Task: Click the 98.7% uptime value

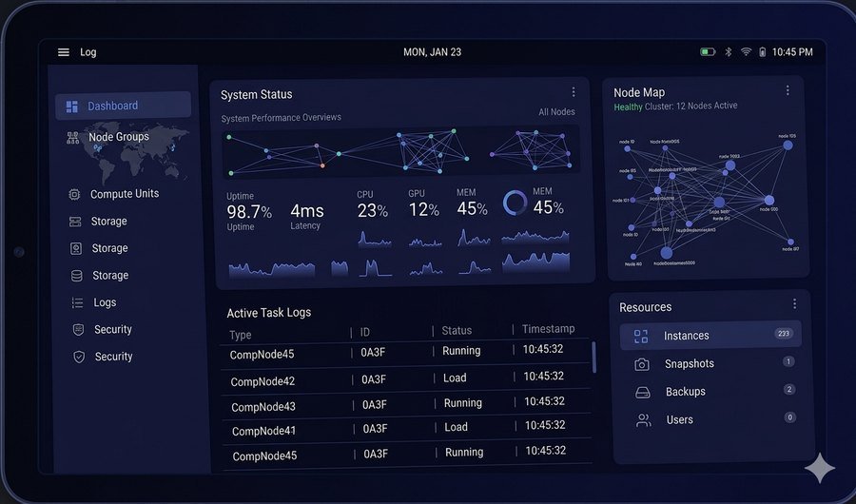Action: click(249, 212)
